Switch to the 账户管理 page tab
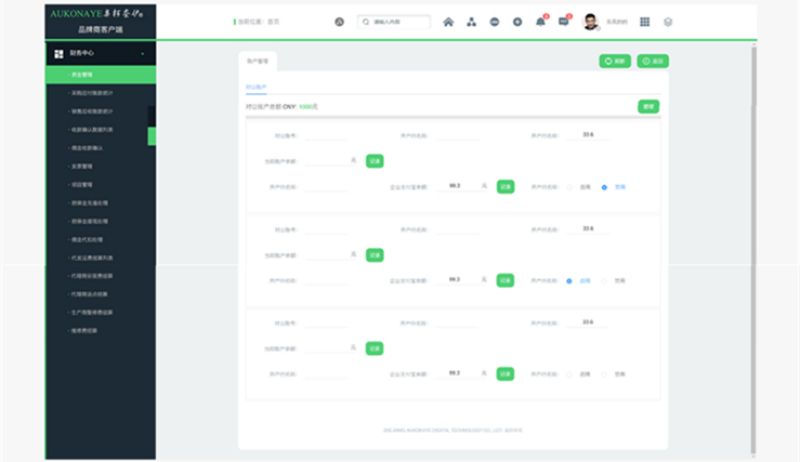This screenshot has height=462, width=800. click(x=258, y=61)
